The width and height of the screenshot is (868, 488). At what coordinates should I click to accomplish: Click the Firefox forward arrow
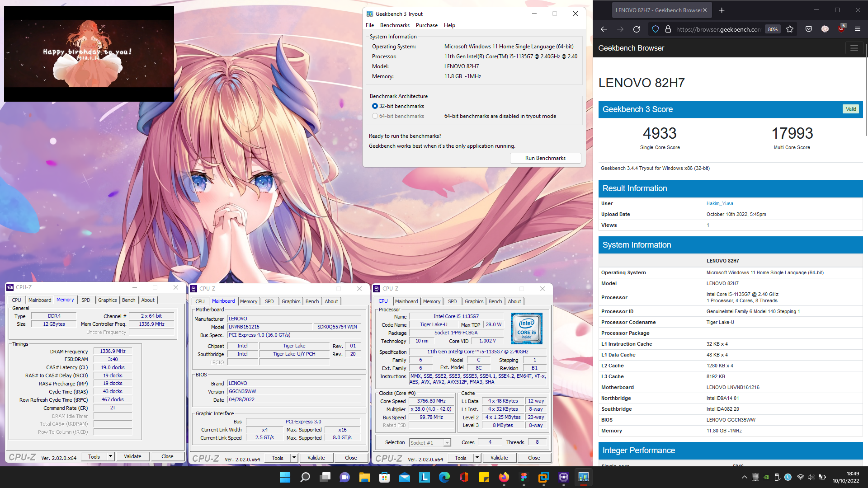point(620,29)
